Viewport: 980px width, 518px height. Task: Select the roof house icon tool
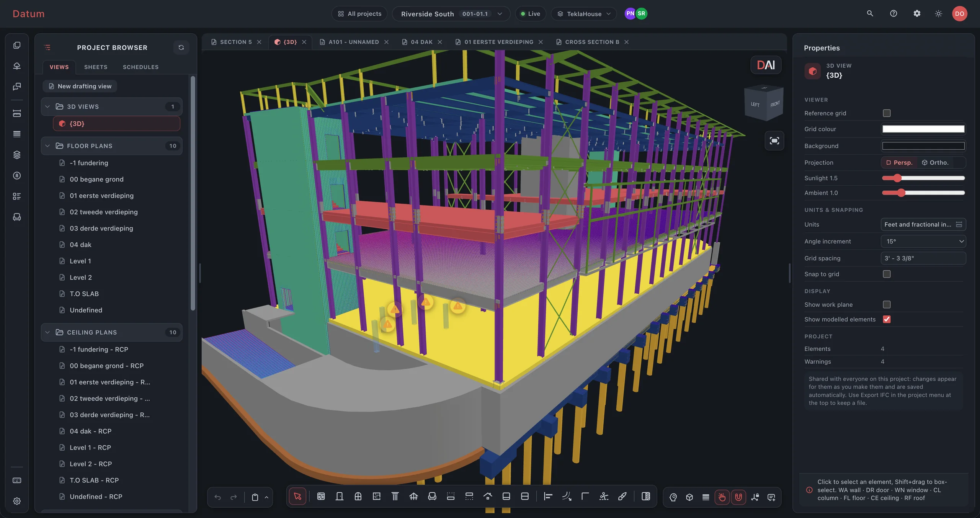click(x=488, y=497)
